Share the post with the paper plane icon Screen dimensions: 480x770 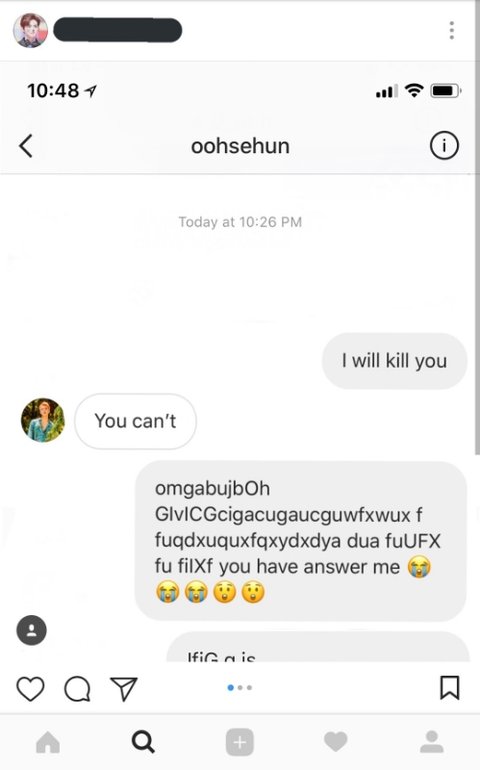123,688
